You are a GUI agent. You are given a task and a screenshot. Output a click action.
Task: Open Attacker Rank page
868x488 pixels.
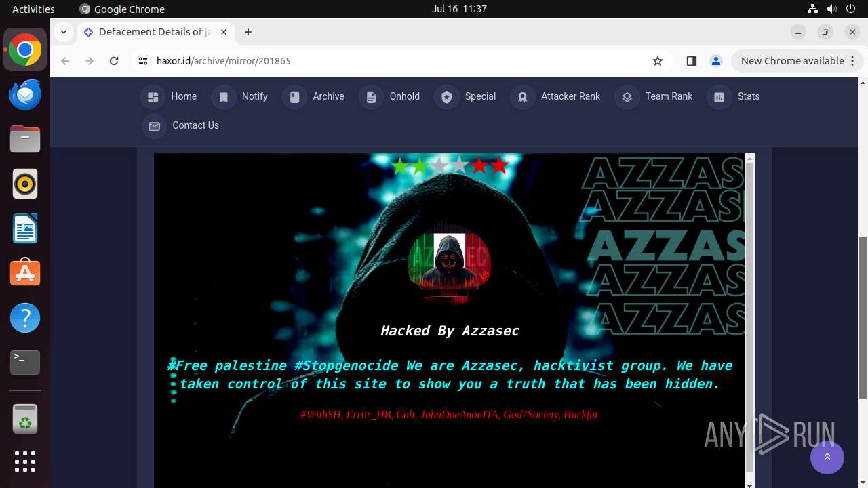[x=570, y=96]
